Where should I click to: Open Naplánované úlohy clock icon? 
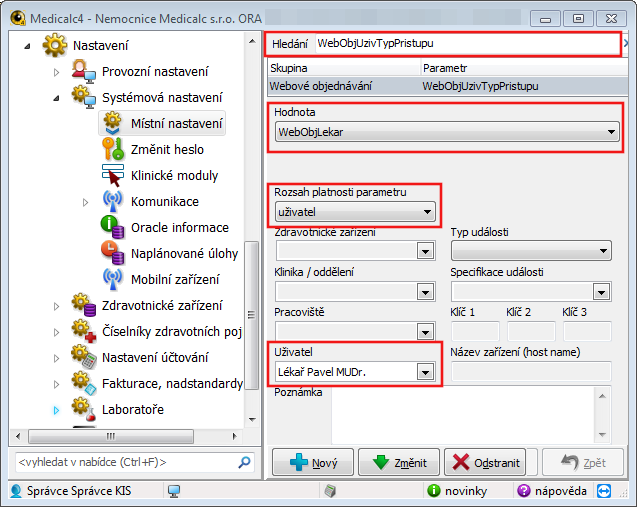coord(114,253)
